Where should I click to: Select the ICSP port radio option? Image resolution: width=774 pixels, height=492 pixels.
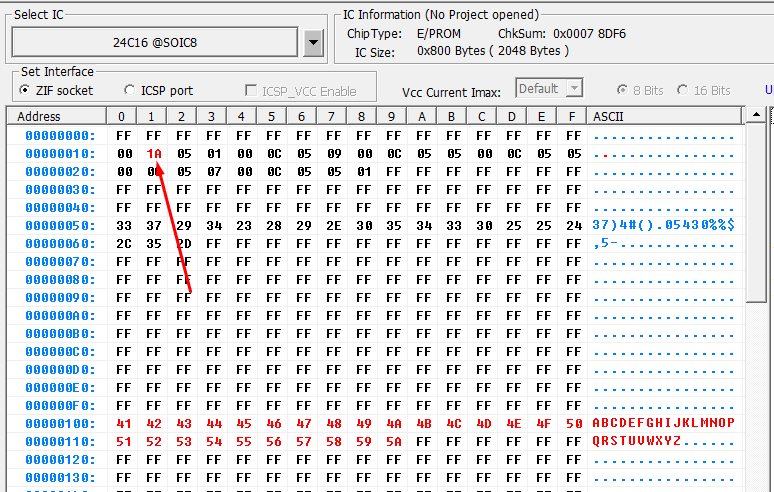130,90
